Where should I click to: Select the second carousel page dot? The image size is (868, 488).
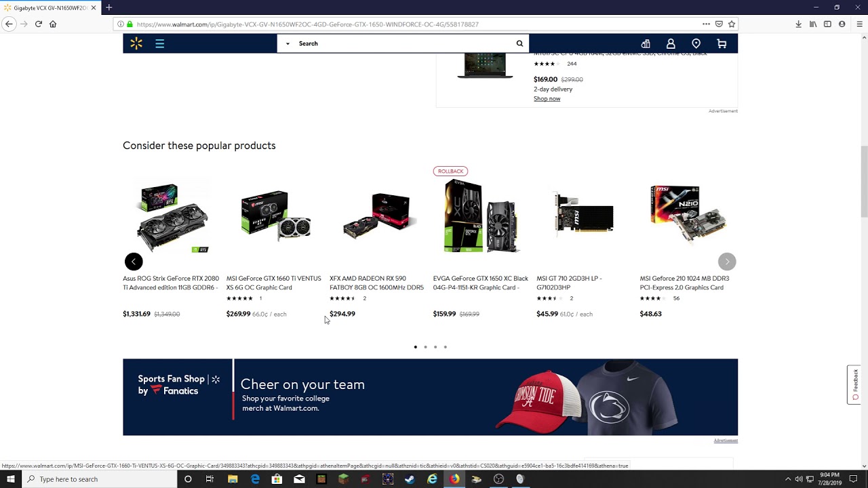425,347
